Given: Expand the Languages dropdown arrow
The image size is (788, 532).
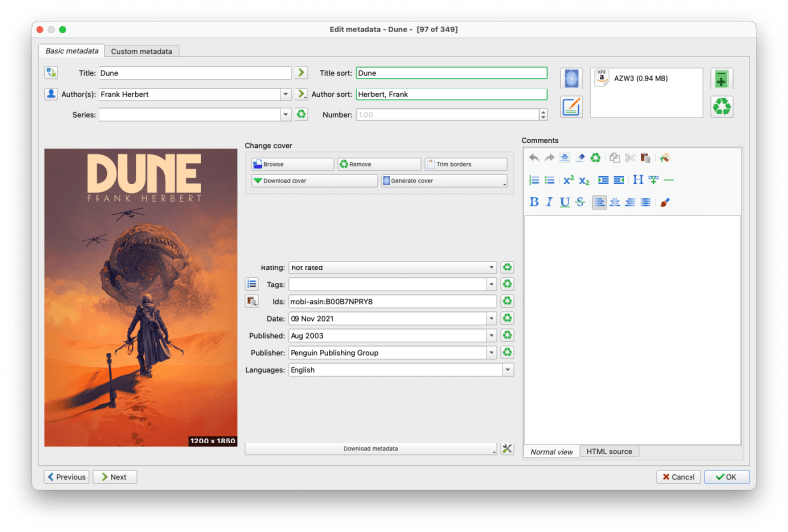Looking at the screenshot, I should click(x=508, y=370).
